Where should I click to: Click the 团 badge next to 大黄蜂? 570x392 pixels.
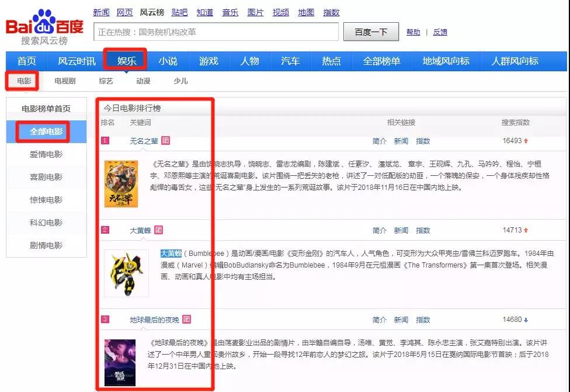(x=158, y=230)
